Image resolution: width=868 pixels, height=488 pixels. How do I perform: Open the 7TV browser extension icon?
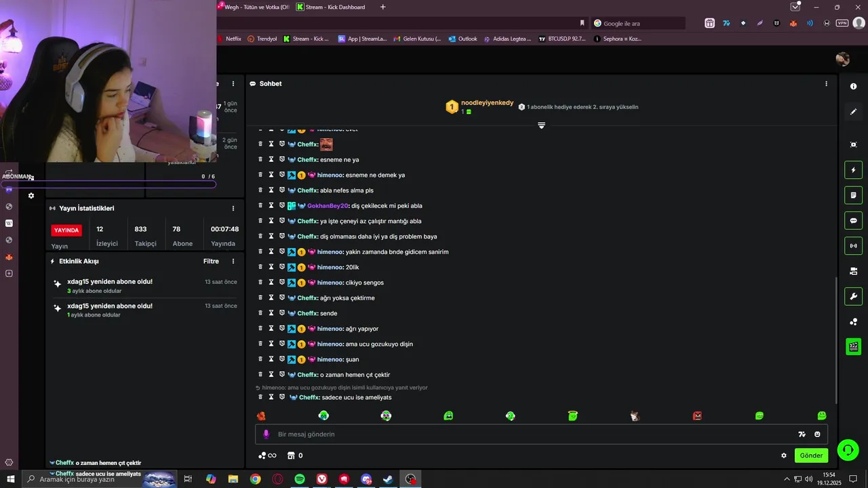(726, 23)
